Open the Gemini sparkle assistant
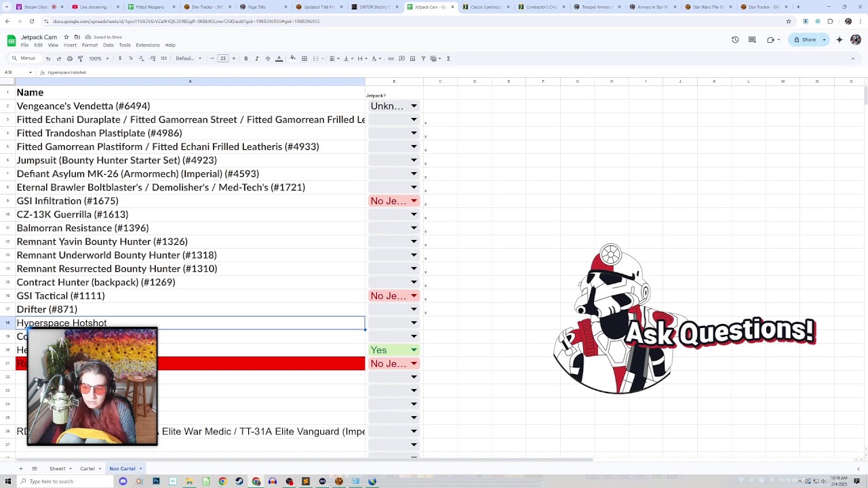Screen dimensions: 868x488 pyautogui.click(x=839, y=40)
